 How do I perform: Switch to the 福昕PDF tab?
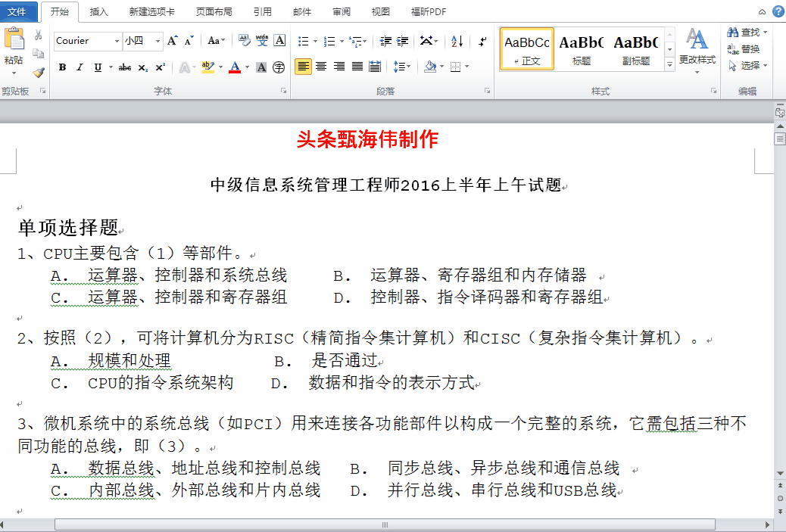click(x=428, y=11)
